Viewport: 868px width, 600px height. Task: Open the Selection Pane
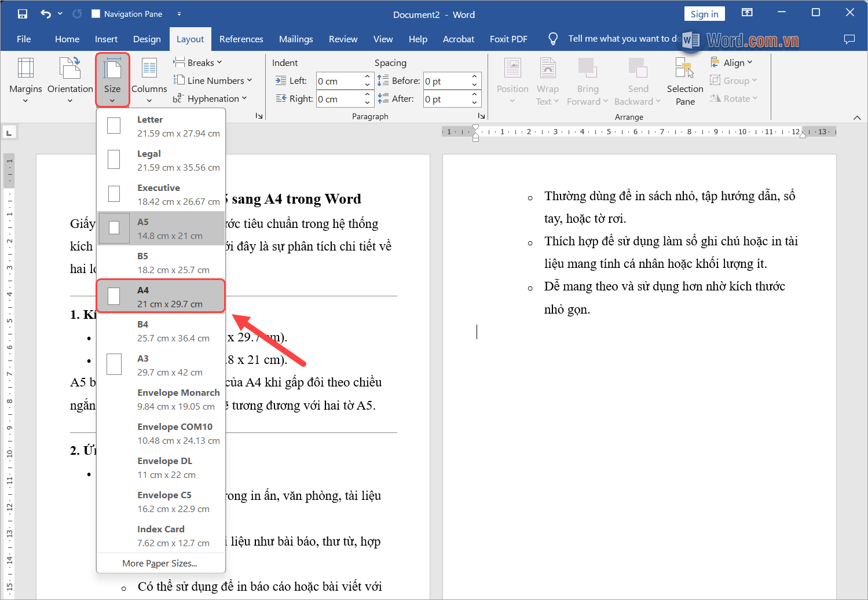pos(685,81)
